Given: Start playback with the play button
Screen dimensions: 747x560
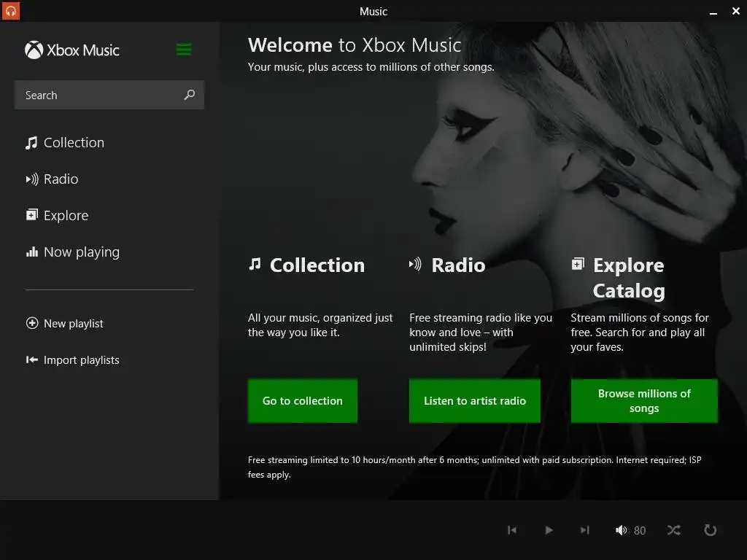Looking at the screenshot, I should (549, 530).
